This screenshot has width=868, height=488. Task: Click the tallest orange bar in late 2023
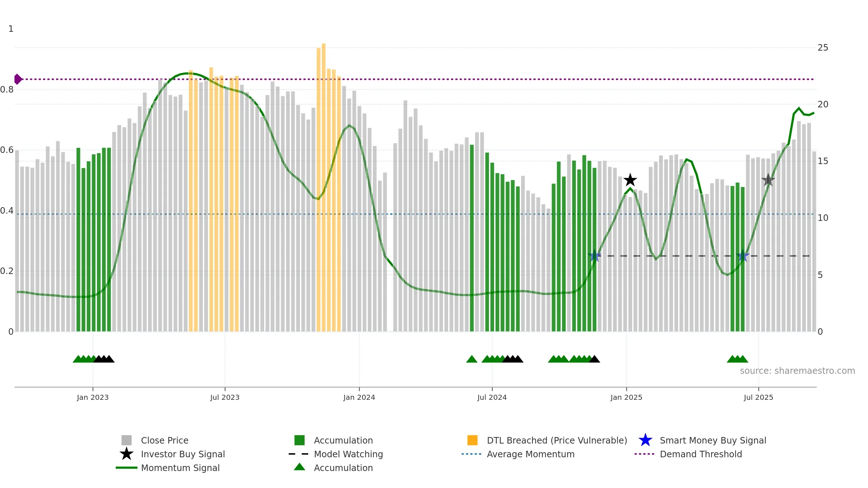point(324,188)
